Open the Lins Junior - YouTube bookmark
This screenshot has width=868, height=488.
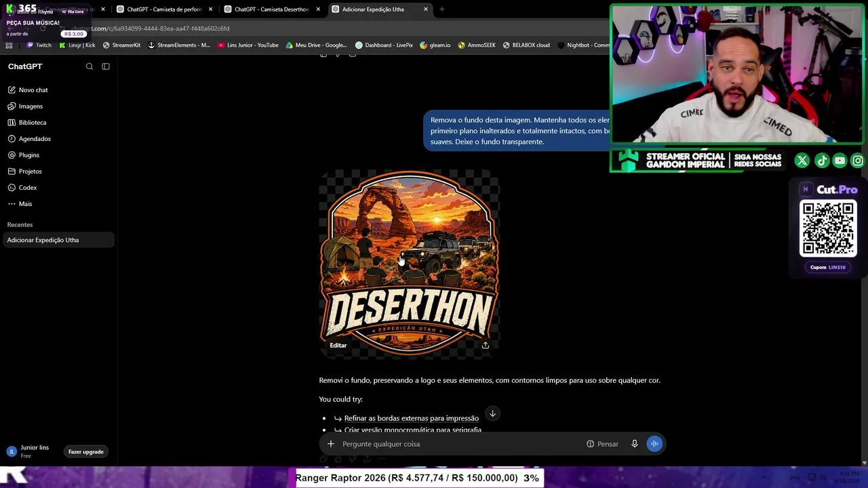click(x=248, y=45)
